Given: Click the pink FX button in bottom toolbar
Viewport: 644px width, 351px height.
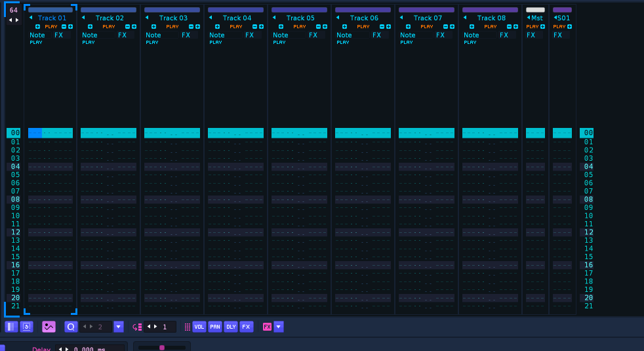Looking at the screenshot, I should click(x=267, y=326).
